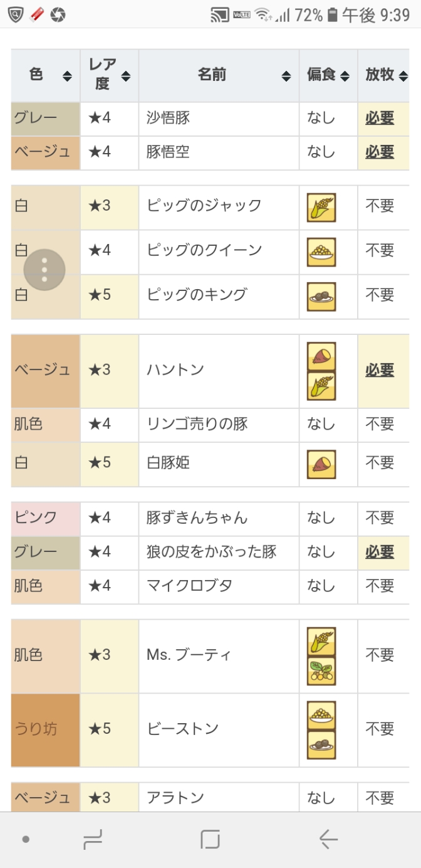Tap the ピンク color cell

[45, 518]
